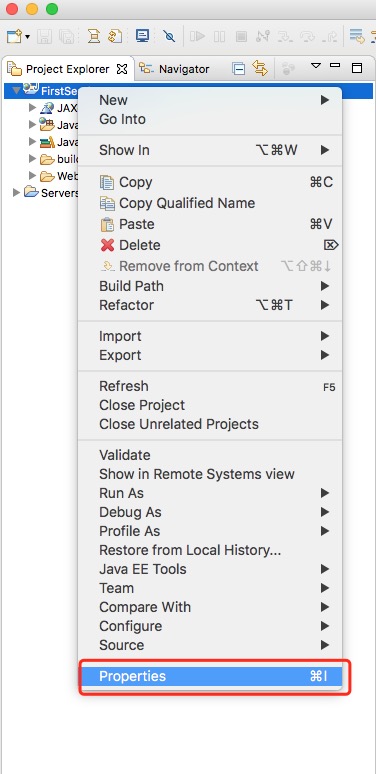Minimize the Project Explorer view panel
Screen dimensions: 376x774
(x=335, y=66)
